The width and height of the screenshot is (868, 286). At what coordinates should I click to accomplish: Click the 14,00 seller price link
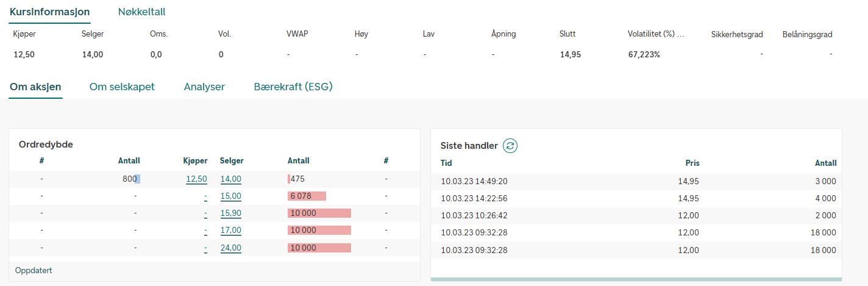(231, 179)
